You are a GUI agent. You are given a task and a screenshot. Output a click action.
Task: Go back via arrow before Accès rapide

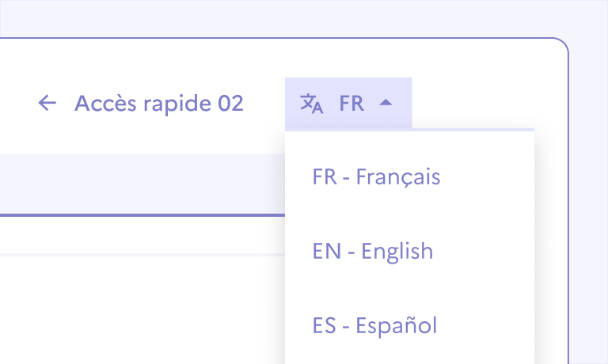click(x=47, y=103)
